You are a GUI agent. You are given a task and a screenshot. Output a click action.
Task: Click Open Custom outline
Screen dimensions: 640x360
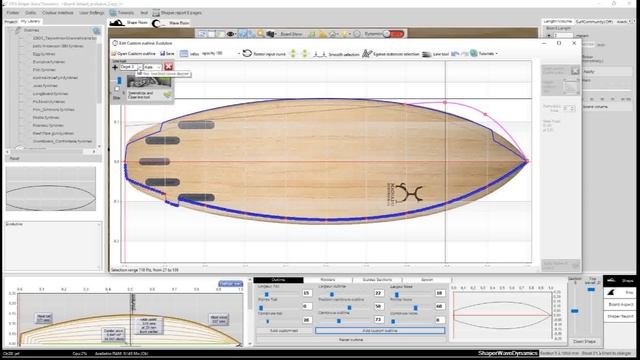click(133, 53)
